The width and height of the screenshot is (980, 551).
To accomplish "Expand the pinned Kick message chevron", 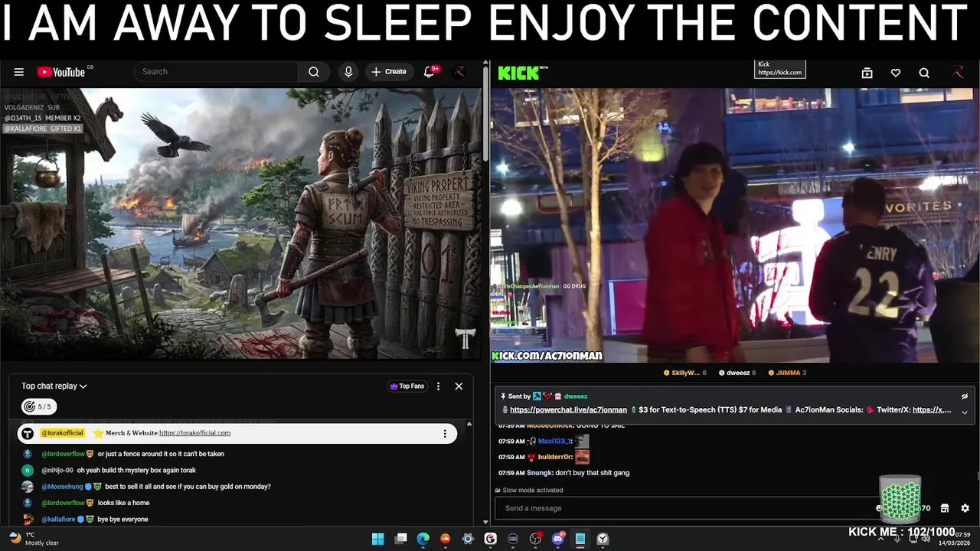I will coord(965,412).
